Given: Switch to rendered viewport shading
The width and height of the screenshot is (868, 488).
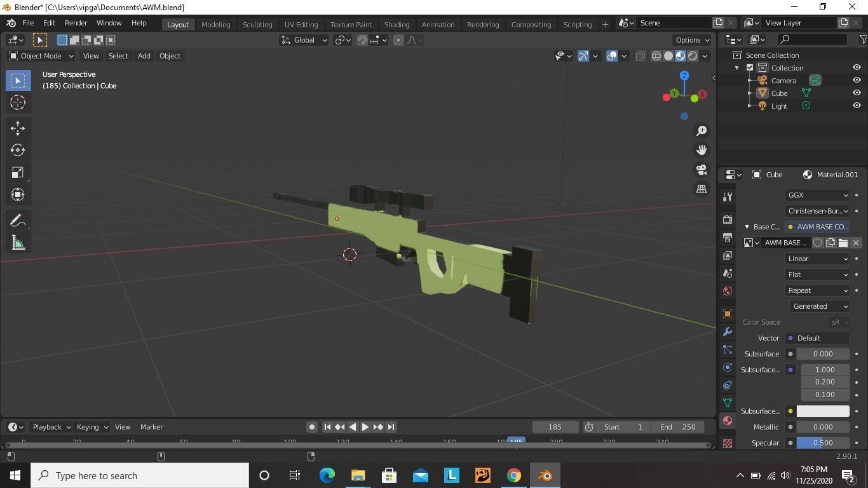Looking at the screenshot, I should click(x=693, y=56).
